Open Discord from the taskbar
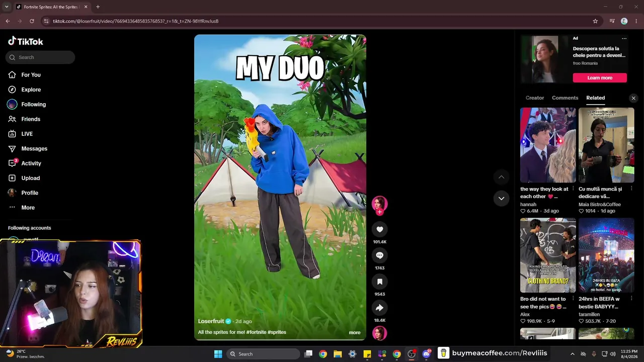Screen dimensions: 644x362 (x=427, y=354)
